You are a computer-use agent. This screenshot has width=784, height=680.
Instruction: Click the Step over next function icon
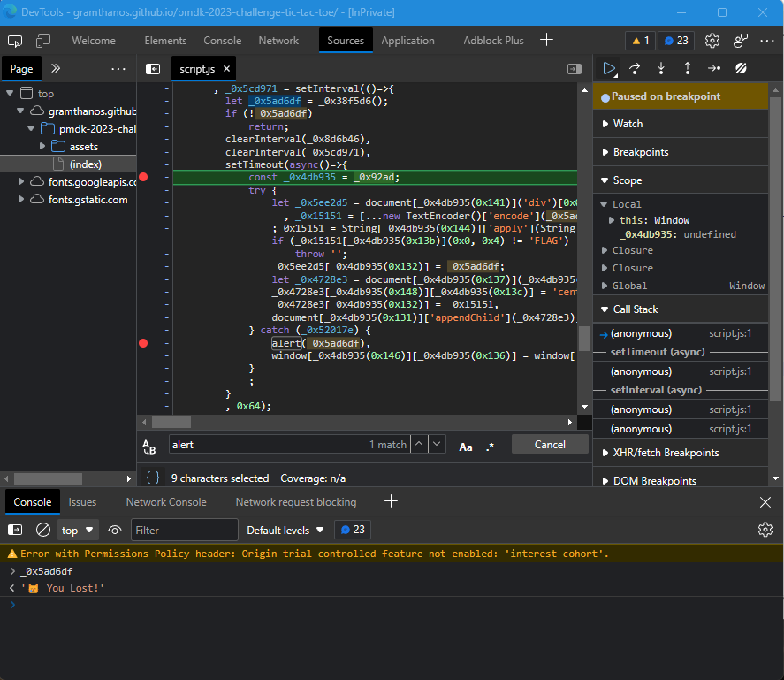point(635,68)
